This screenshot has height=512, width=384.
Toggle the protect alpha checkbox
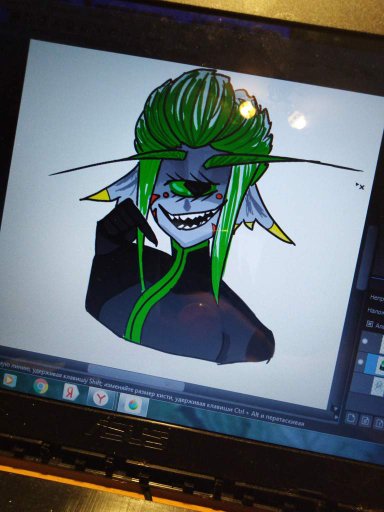click(x=370, y=323)
